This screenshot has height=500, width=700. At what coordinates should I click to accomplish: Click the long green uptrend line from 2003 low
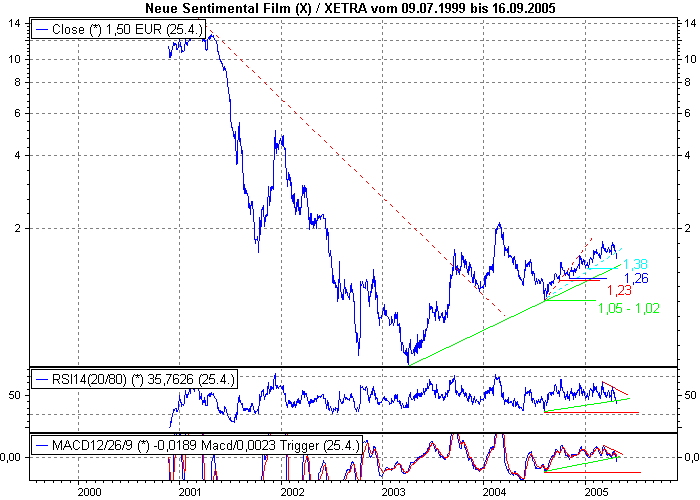514,315
